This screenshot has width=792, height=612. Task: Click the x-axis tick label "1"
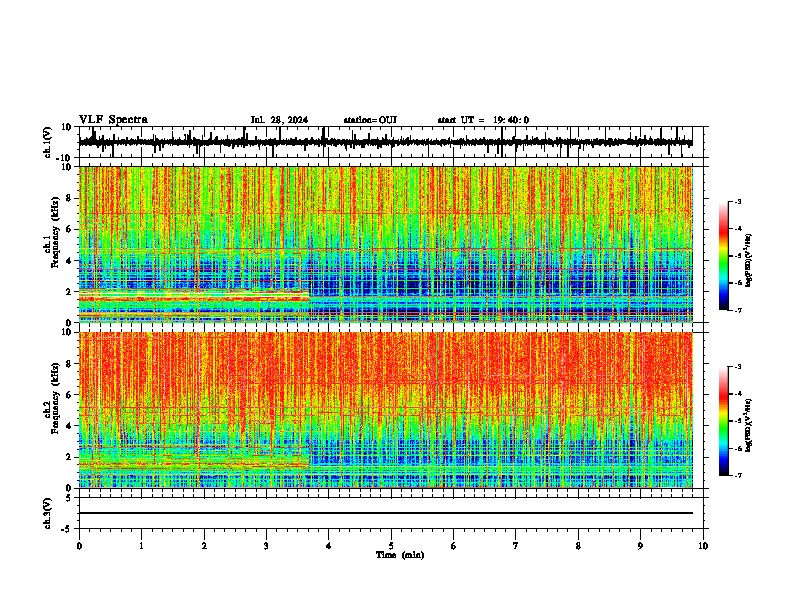[141, 546]
